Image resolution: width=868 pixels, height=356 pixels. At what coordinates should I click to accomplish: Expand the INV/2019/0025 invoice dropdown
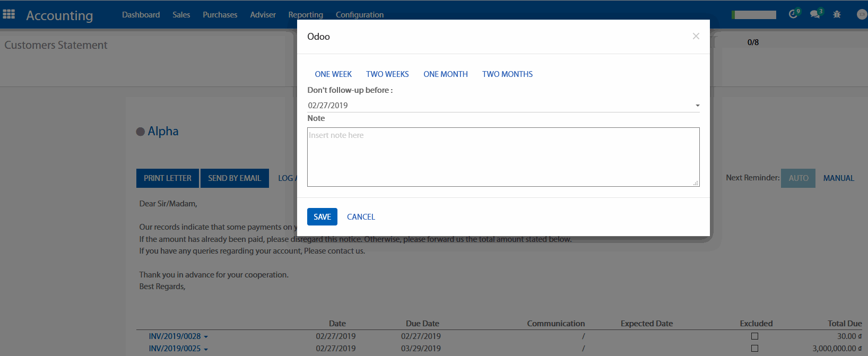point(206,349)
